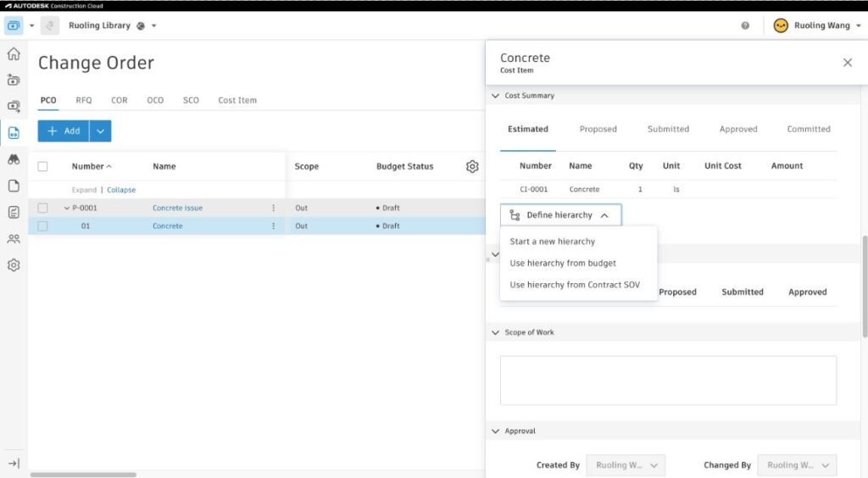This screenshot has width=868, height=478.
Task: Open the Members people sidebar icon
Action: pyautogui.click(x=14, y=238)
